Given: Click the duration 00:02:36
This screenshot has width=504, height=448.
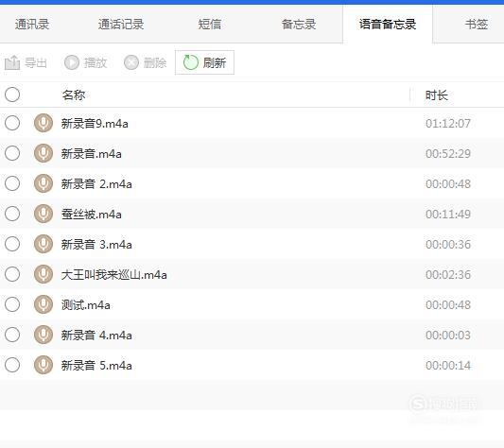Looking at the screenshot, I should pos(448,274).
